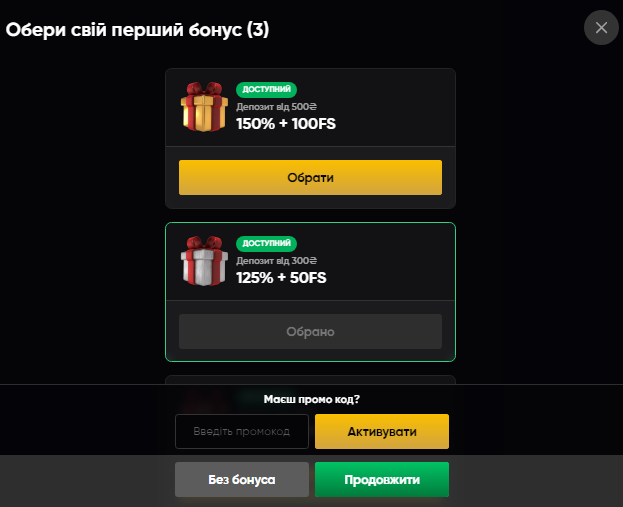Image resolution: width=623 pixels, height=507 pixels.
Task: Activate promo code with Активувати button
Action: pyautogui.click(x=382, y=432)
